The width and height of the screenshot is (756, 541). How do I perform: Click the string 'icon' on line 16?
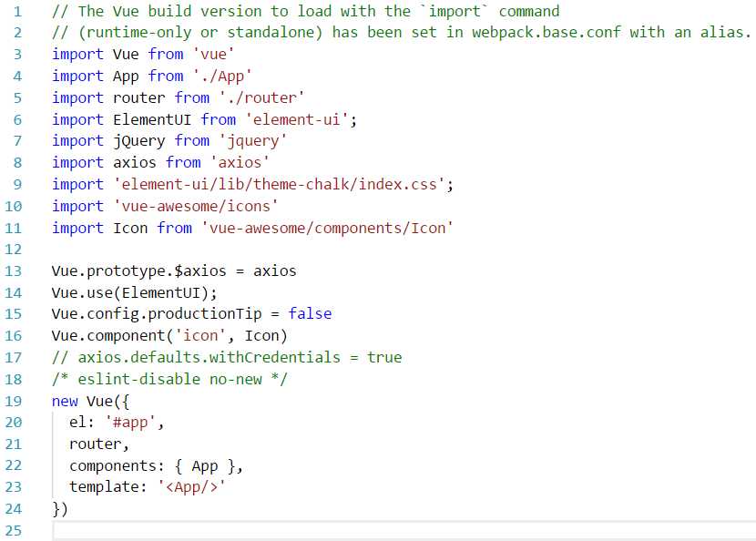pos(200,335)
